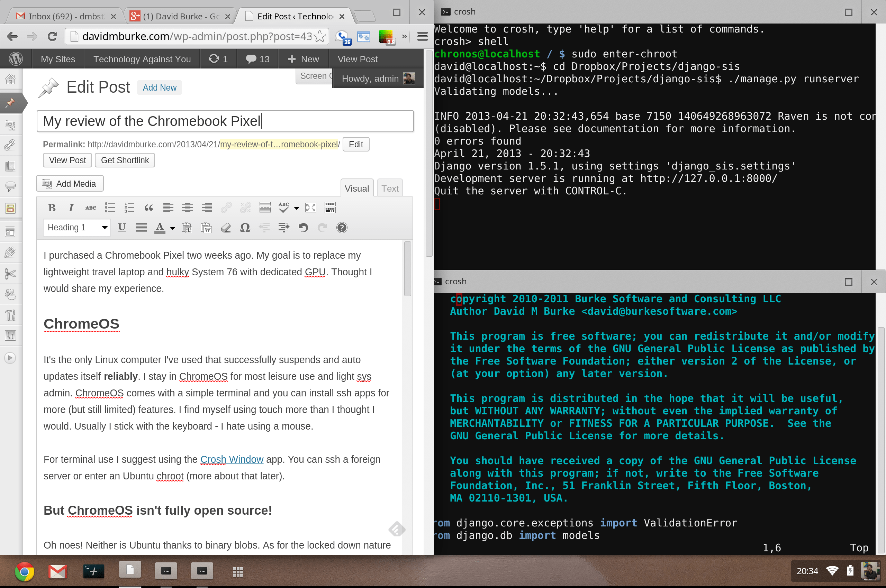Select the special character Omega icon

pyautogui.click(x=245, y=227)
